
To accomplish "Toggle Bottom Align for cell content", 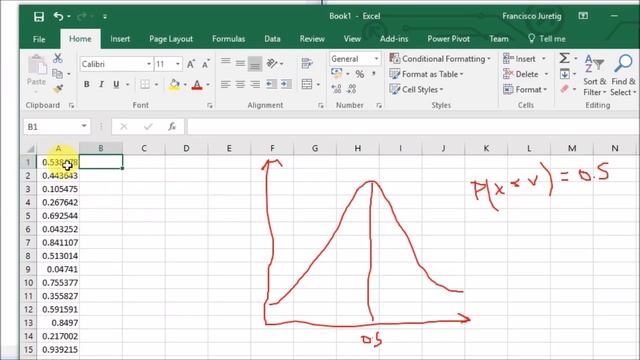I will click(255, 64).
